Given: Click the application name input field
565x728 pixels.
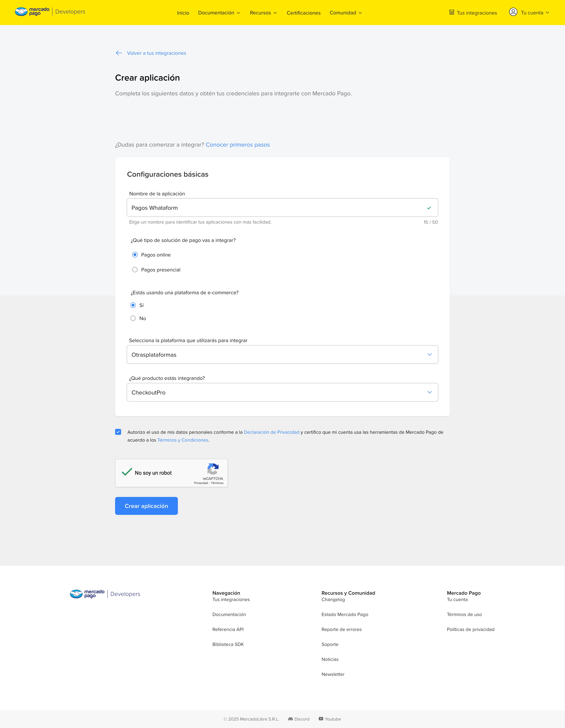Looking at the screenshot, I should click(x=277, y=208).
